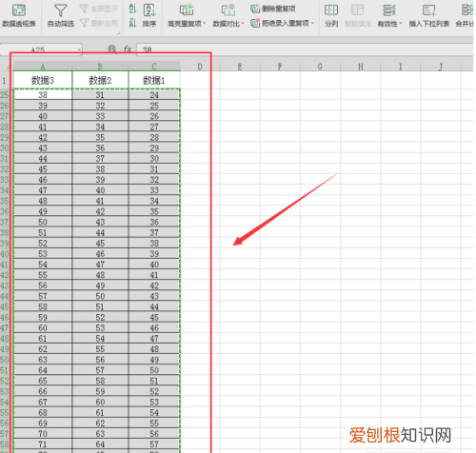Screen dimensions: 476x453
Task: Click cell A58 containing 71
Action: point(43,443)
